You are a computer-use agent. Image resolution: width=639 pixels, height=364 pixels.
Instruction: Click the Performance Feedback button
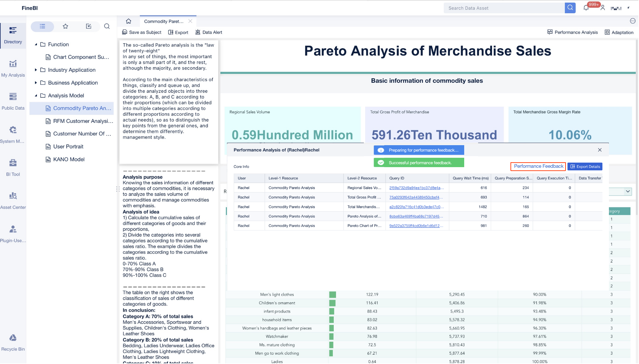tap(538, 166)
